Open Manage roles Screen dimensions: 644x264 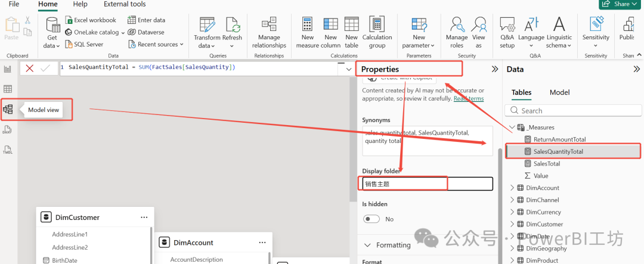tap(457, 33)
